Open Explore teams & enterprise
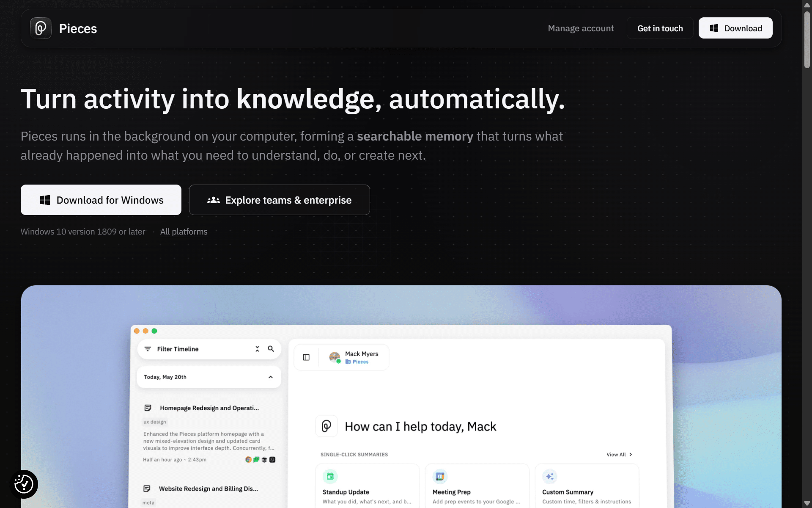The height and width of the screenshot is (508, 812). coord(280,200)
